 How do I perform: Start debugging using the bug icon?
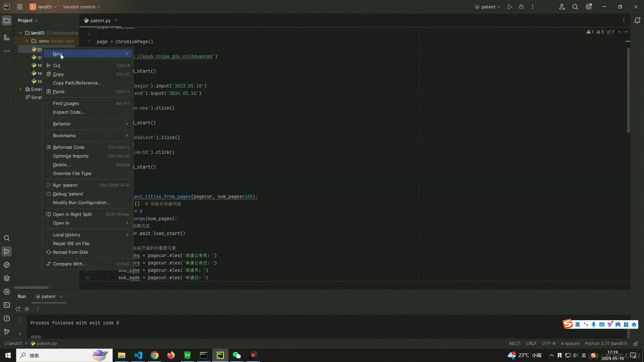[x=521, y=7]
